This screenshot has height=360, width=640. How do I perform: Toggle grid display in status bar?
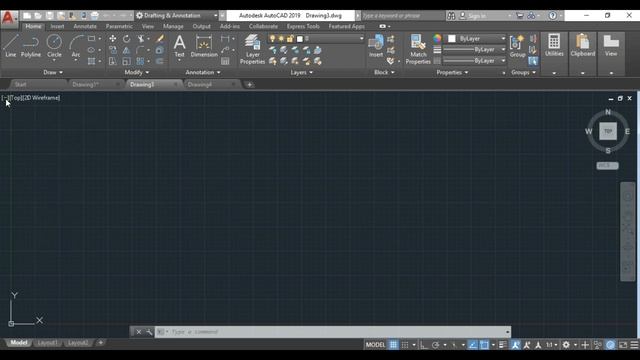click(393, 345)
